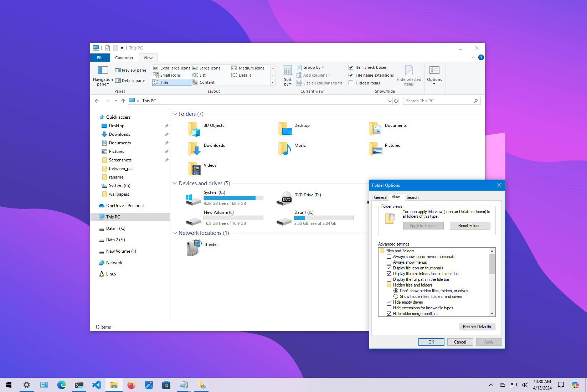Screen dimensions: 587x392
Task: Open the Group by dropdown
Action: pos(310,67)
